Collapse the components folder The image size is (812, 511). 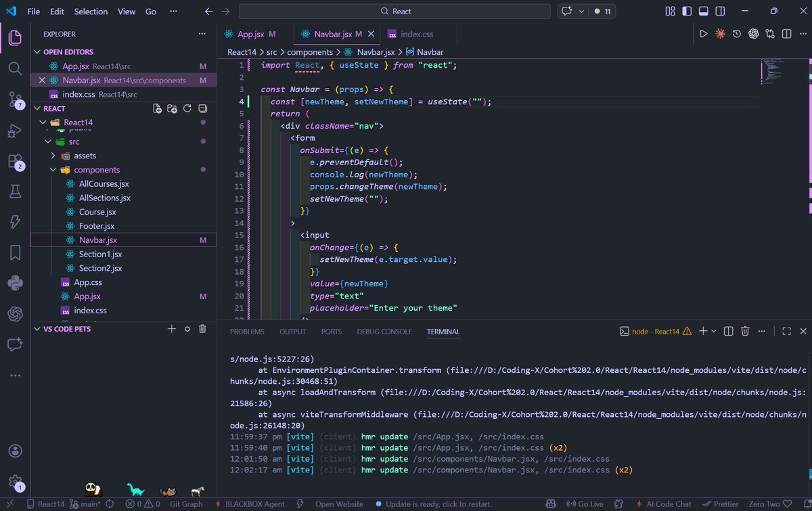pyautogui.click(x=97, y=170)
